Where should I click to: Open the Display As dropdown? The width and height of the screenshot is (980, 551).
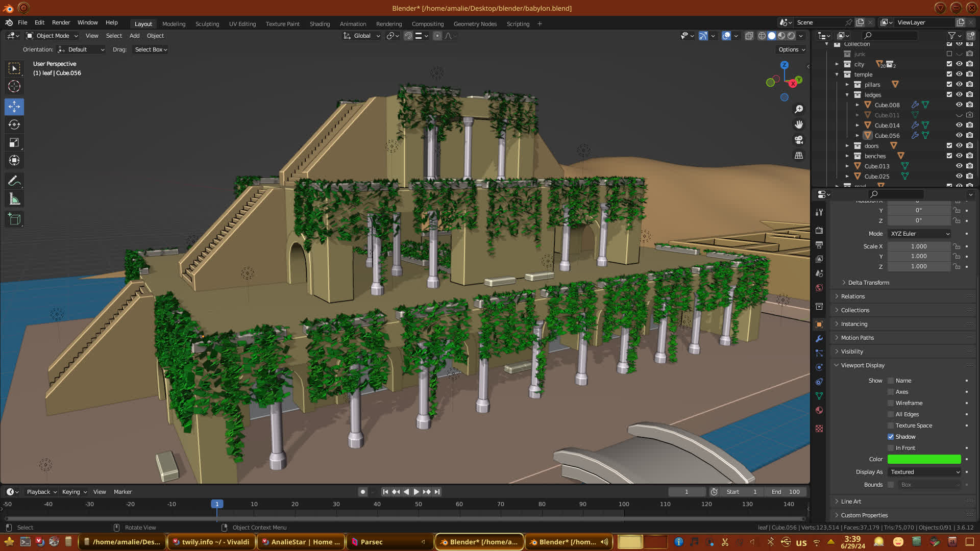pyautogui.click(x=925, y=472)
